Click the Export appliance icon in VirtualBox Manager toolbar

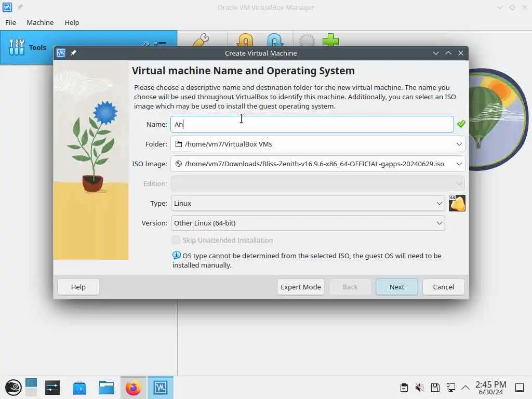(275, 39)
